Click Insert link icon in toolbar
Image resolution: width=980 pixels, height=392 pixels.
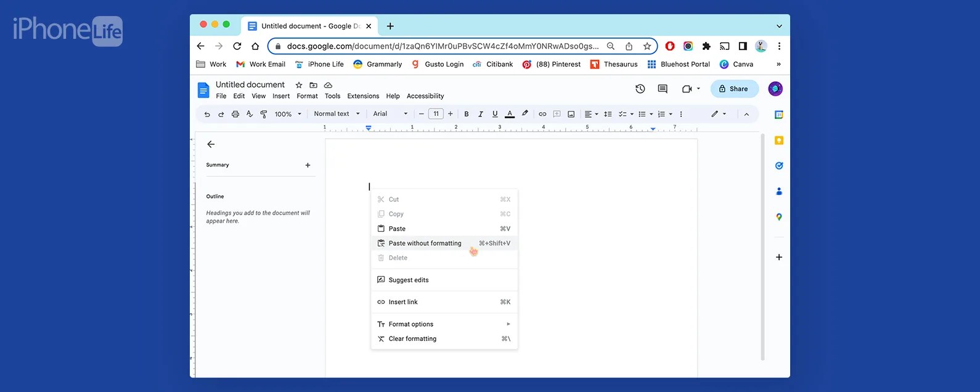tap(542, 114)
